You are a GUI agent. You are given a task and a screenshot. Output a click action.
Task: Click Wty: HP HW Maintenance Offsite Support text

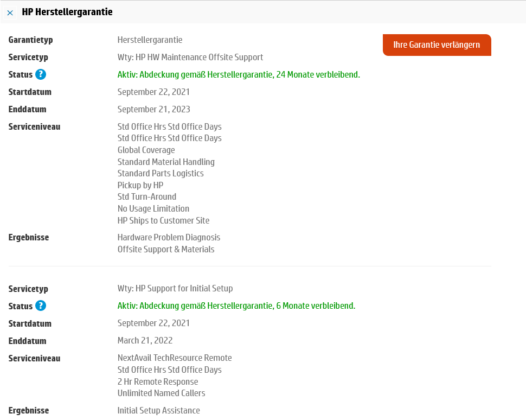pyautogui.click(x=190, y=57)
